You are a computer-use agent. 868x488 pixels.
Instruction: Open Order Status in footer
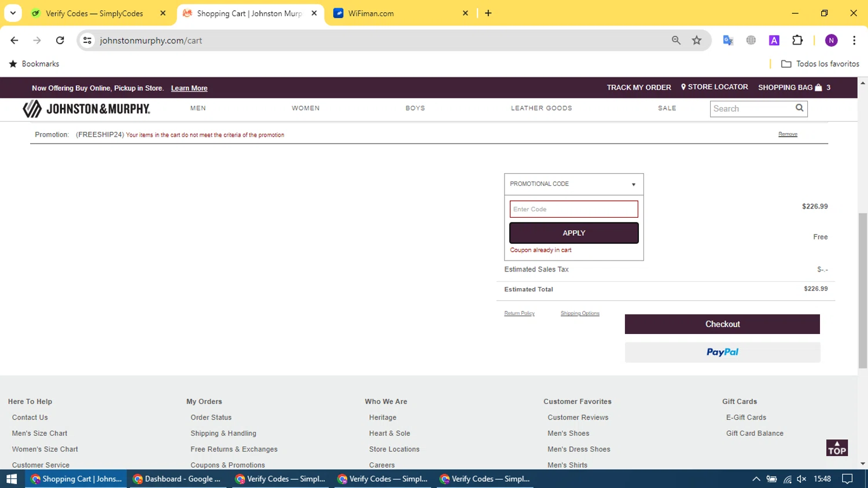pyautogui.click(x=211, y=417)
